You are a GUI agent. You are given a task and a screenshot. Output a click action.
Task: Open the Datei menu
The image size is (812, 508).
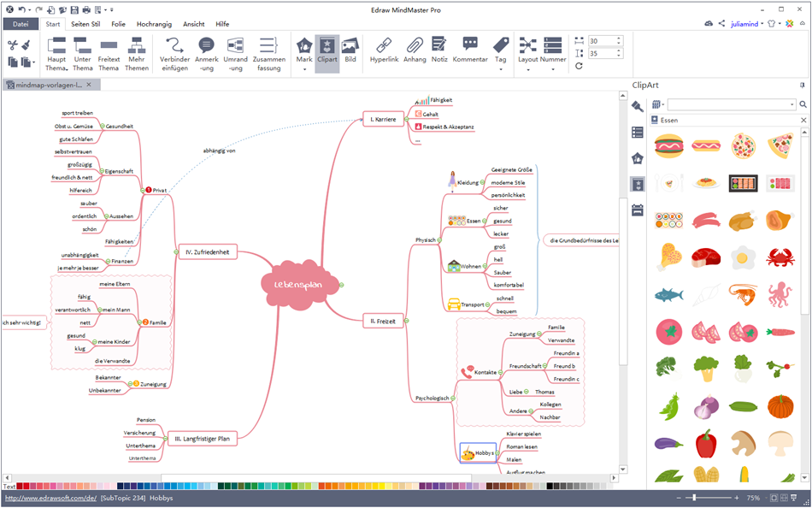pyautogui.click(x=21, y=24)
